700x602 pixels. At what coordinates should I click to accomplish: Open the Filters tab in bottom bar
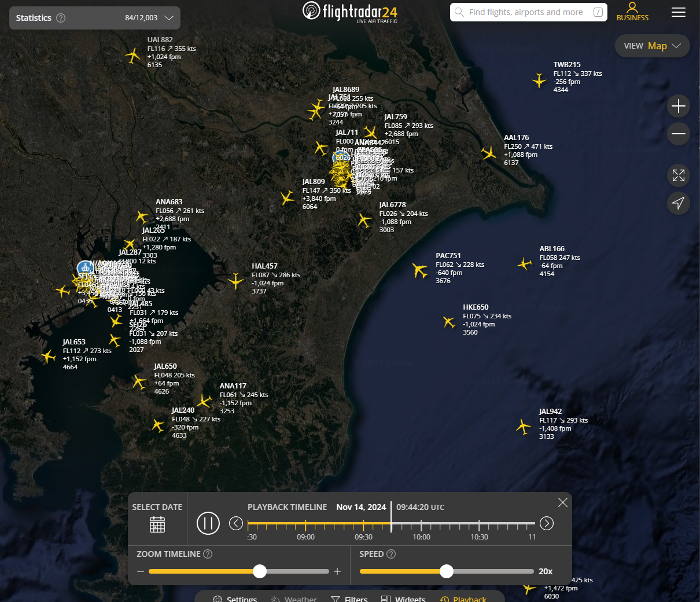coord(349,598)
